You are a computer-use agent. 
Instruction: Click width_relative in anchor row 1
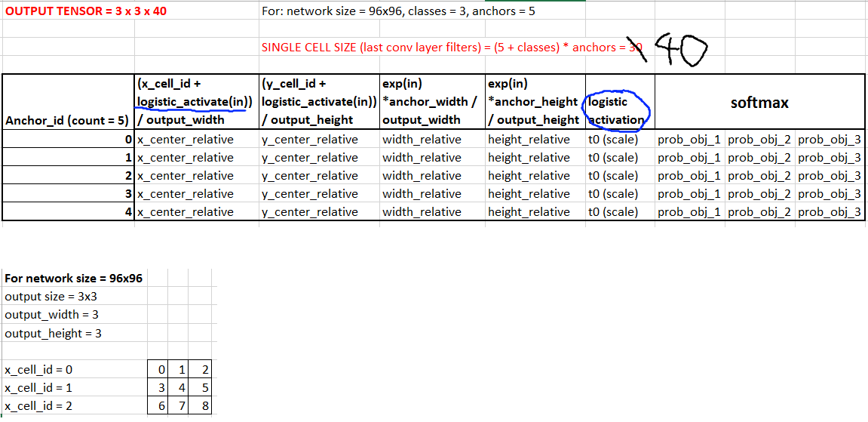tap(432, 158)
